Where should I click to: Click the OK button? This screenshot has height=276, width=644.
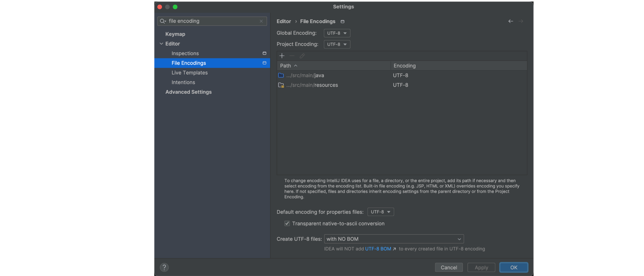click(x=514, y=268)
